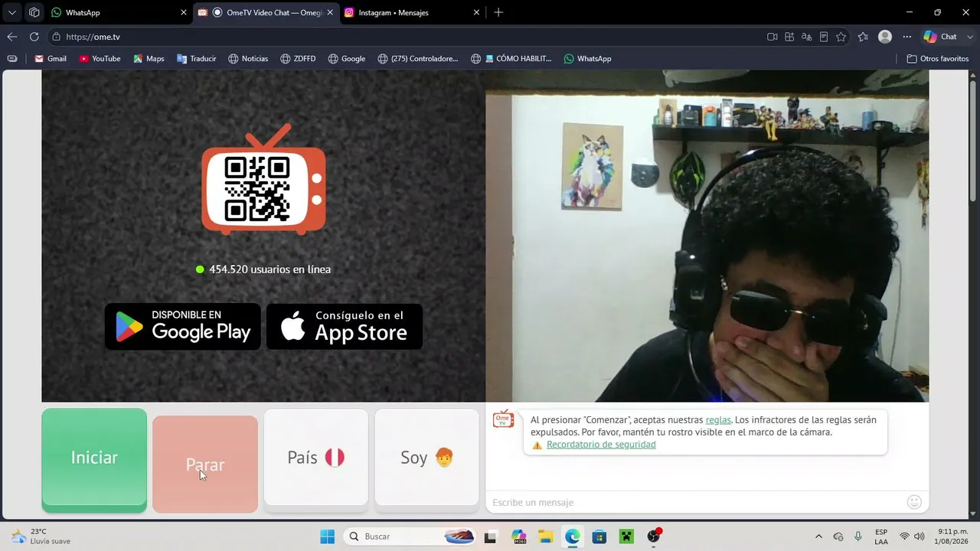The width and height of the screenshot is (980, 551).
Task: Click the microphone icon in system tray
Action: pyautogui.click(x=858, y=536)
